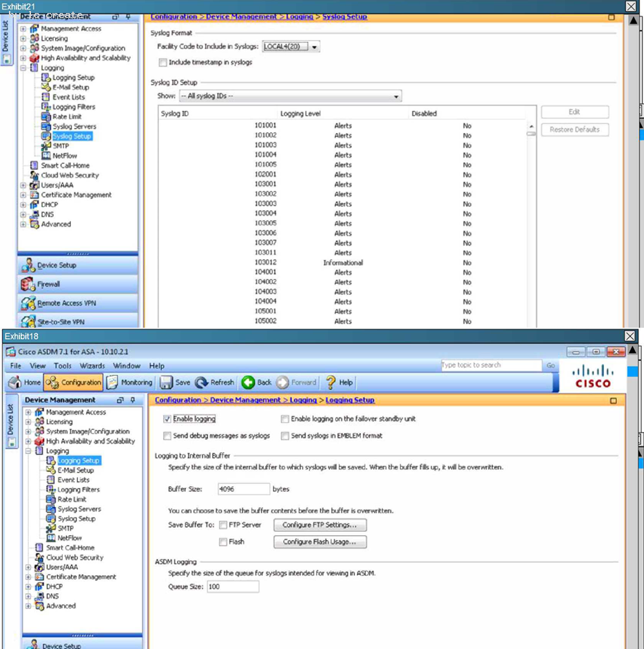
Task: Open Show All syslog IDs dropdown
Action: point(290,96)
